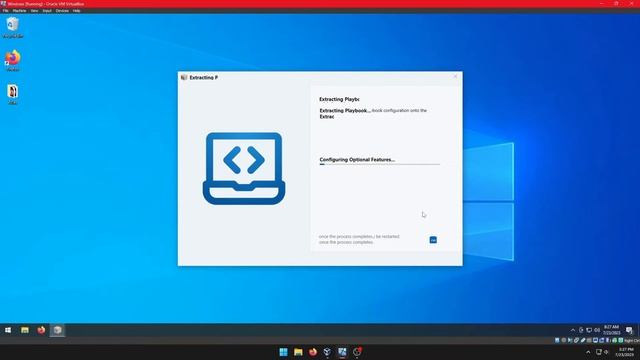Image resolution: width=640 pixels, height=360 pixels.
Task: Launch the Firefox desktop shortcut
Action: click(x=13, y=60)
